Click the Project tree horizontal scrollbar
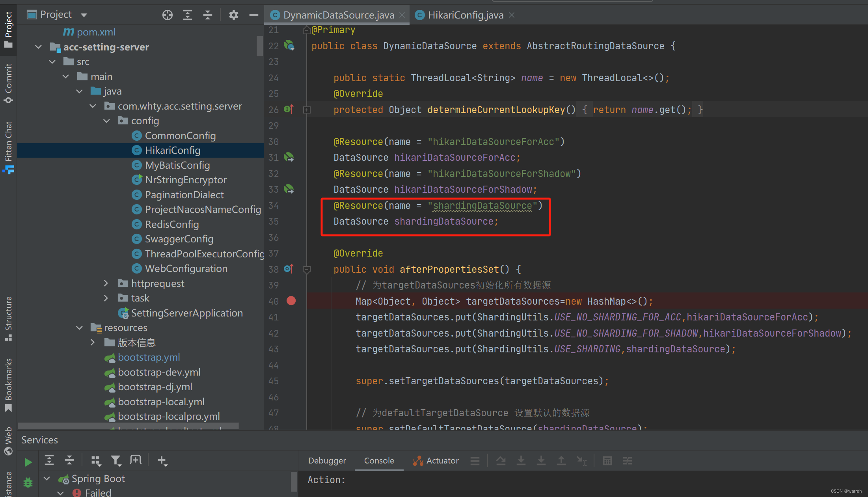This screenshot has height=497, width=868. pyautogui.click(x=128, y=426)
